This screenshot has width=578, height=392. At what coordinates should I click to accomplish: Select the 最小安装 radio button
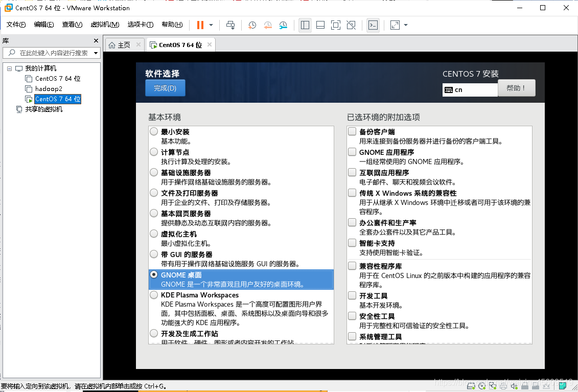[x=154, y=131]
